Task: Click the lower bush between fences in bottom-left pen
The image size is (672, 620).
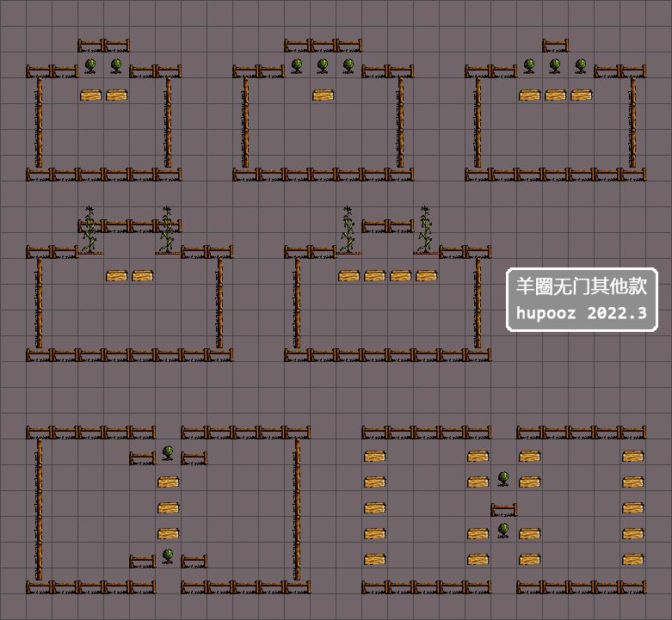Action: point(168,556)
